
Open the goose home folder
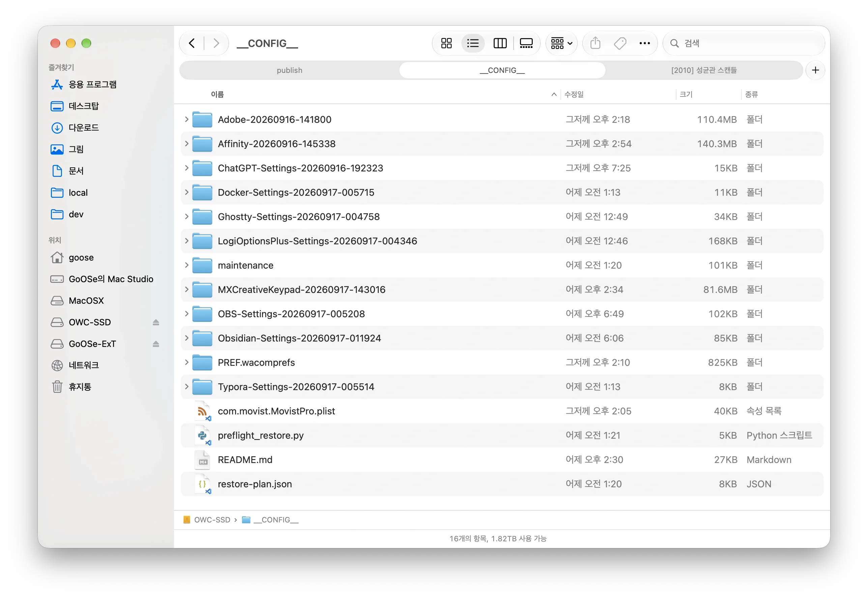72,258
